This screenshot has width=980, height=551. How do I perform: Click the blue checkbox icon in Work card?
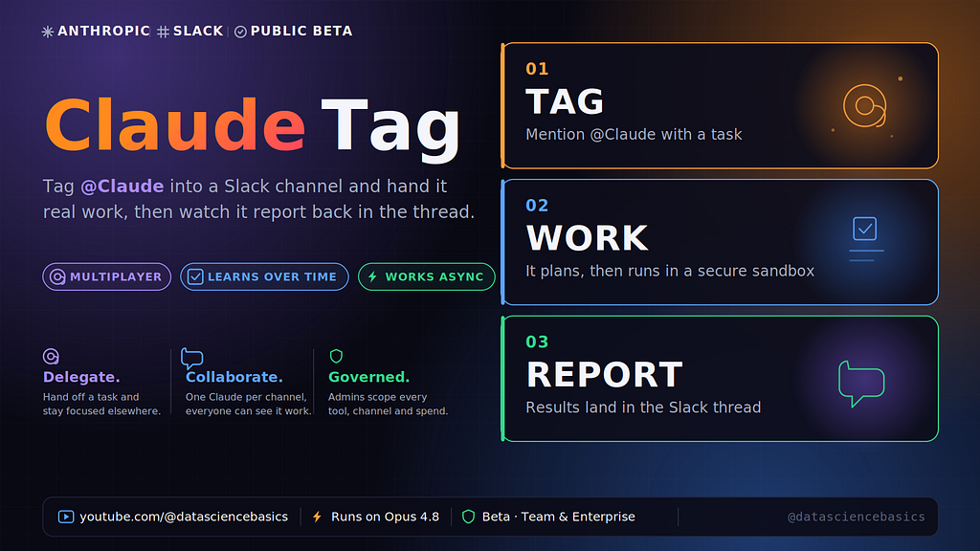click(865, 229)
